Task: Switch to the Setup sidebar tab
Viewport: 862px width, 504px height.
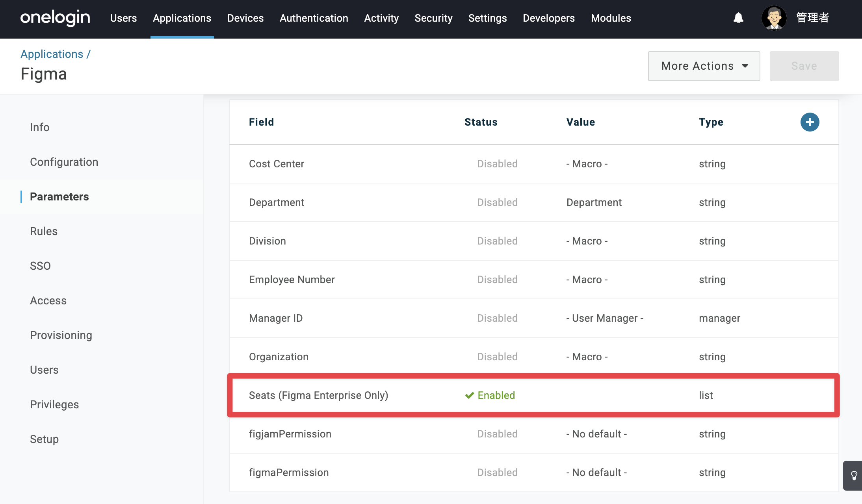Action: coord(45,439)
